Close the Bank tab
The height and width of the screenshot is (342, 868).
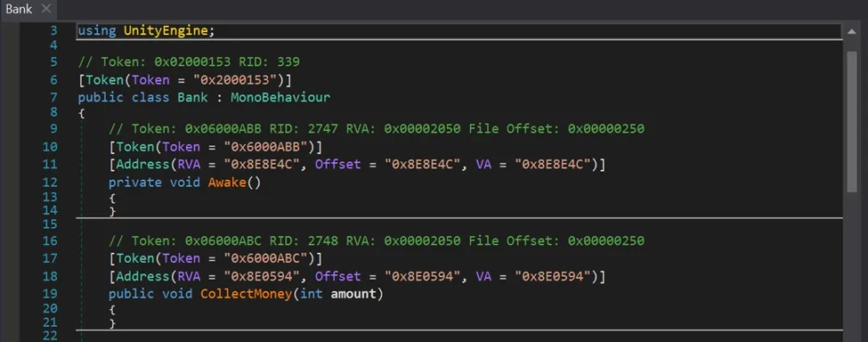coord(46,9)
